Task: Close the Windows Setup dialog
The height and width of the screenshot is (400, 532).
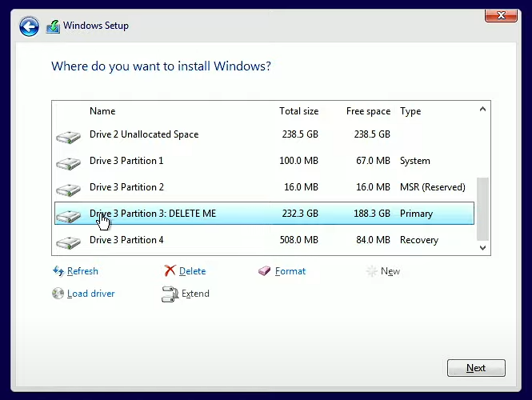Action: click(x=501, y=16)
